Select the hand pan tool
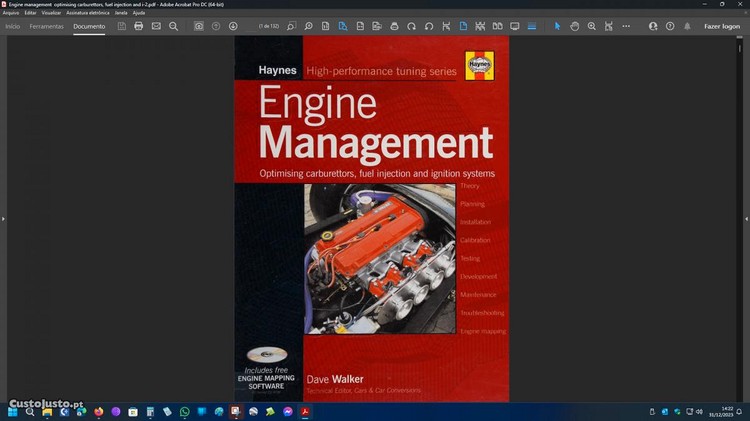The image size is (750, 421). point(575,26)
